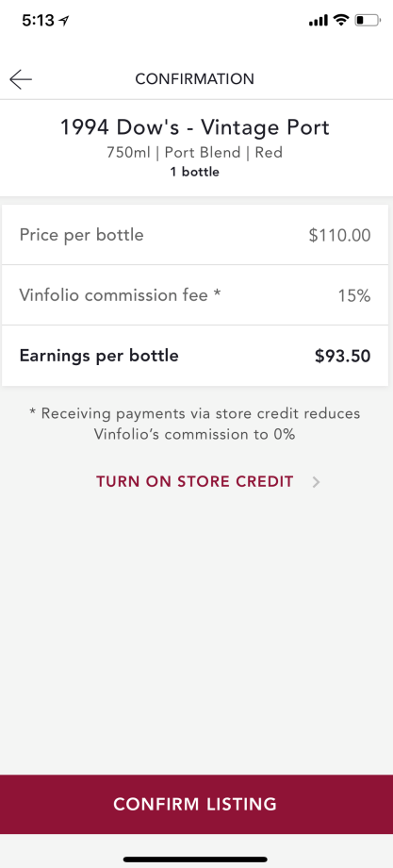The height and width of the screenshot is (868, 393).
Task: Tap the $93.50 earnings value
Action: tap(343, 356)
